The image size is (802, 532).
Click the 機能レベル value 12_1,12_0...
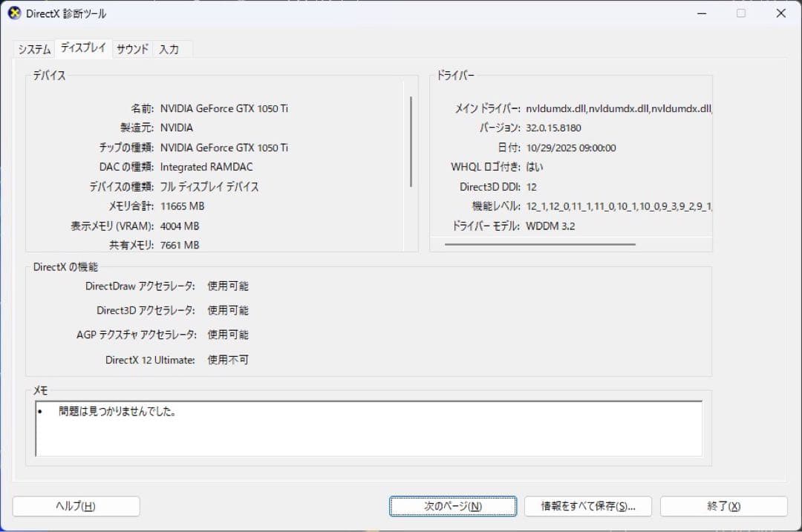coord(619,206)
